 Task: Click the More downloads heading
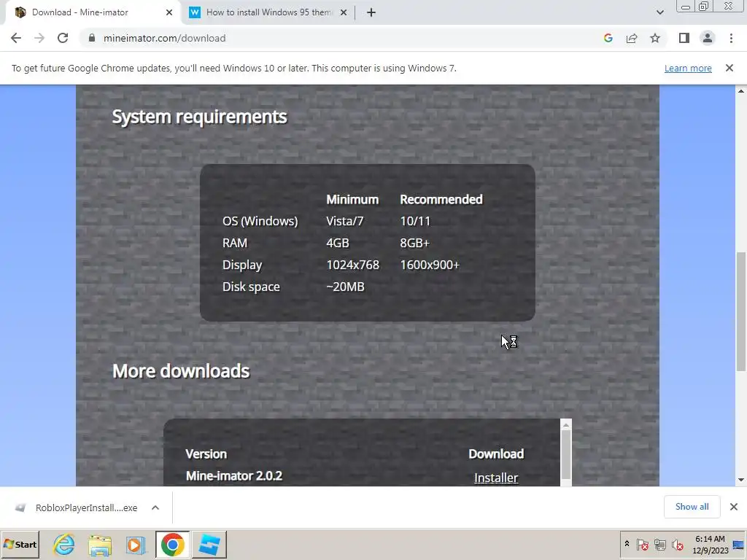coord(181,371)
